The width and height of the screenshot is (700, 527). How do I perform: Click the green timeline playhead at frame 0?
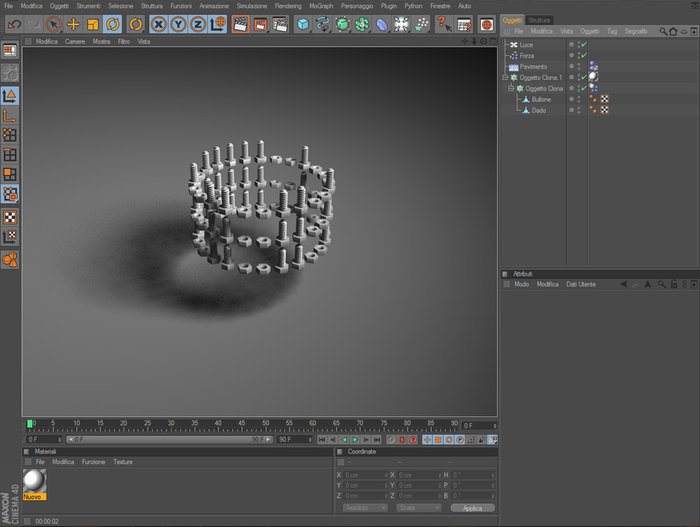(30, 424)
